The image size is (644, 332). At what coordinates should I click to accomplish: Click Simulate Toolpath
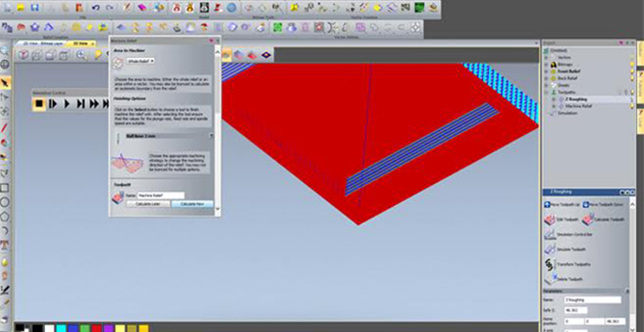click(x=565, y=249)
